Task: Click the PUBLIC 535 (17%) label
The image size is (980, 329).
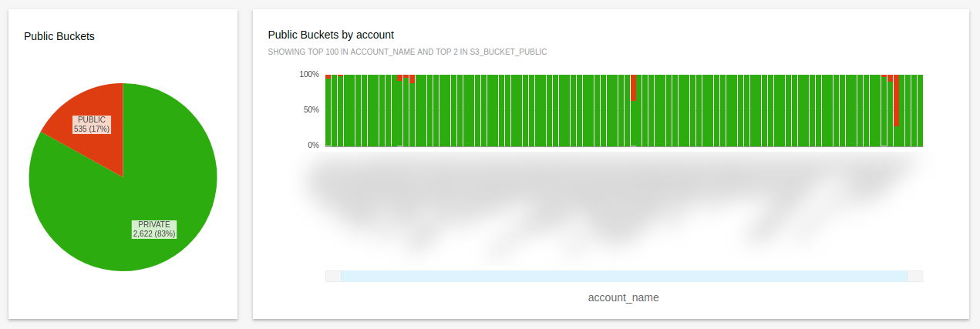Action: [92, 124]
